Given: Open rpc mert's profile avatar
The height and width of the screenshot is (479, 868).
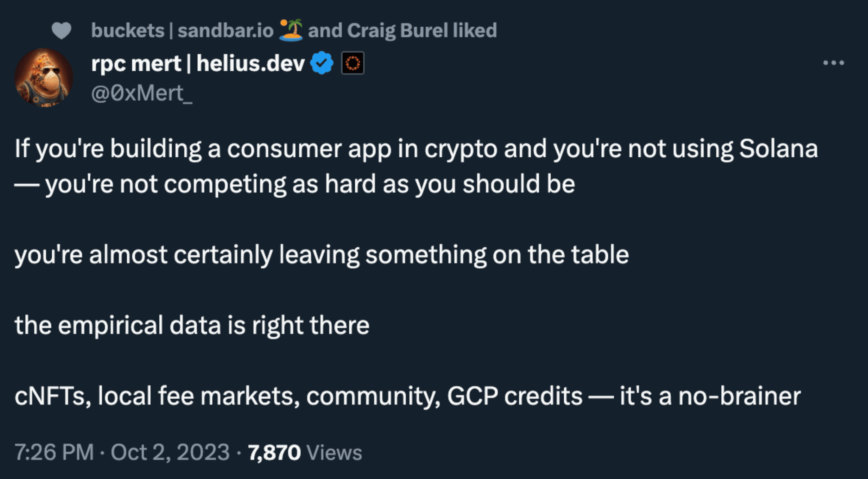Looking at the screenshot, I should pos(44,78).
